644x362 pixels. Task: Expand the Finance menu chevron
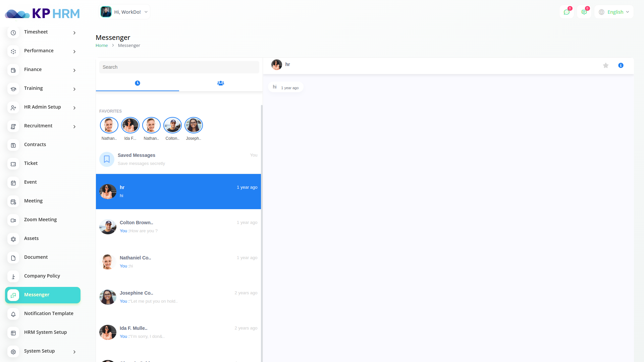click(74, 70)
